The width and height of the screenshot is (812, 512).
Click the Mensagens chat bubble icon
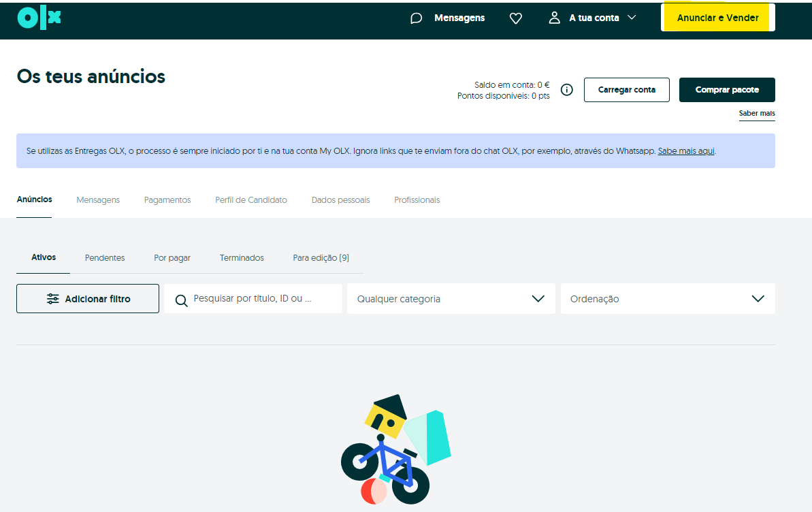coord(417,18)
